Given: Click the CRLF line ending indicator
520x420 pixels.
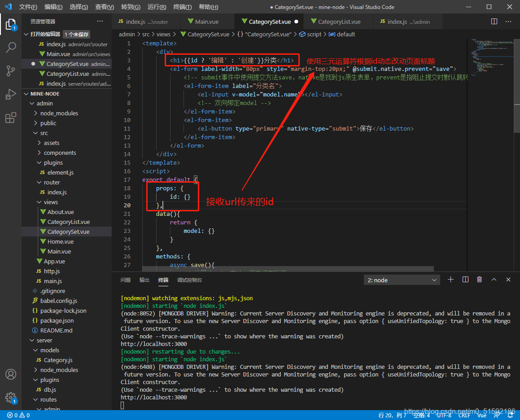Looking at the screenshot, I should pos(464,415).
